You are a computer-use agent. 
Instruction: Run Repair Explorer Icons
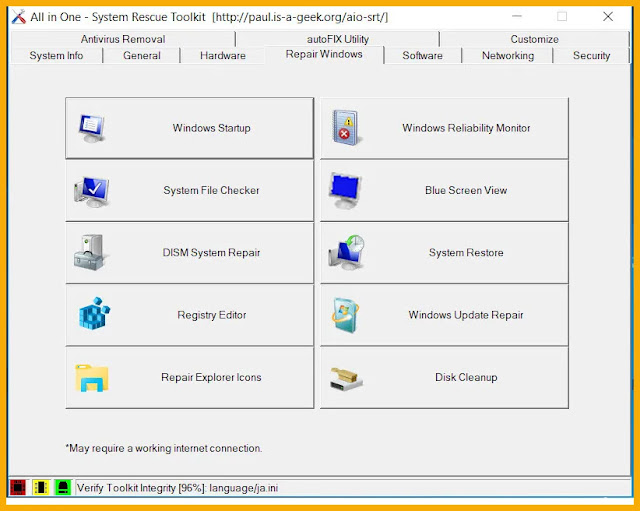pos(190,378)
